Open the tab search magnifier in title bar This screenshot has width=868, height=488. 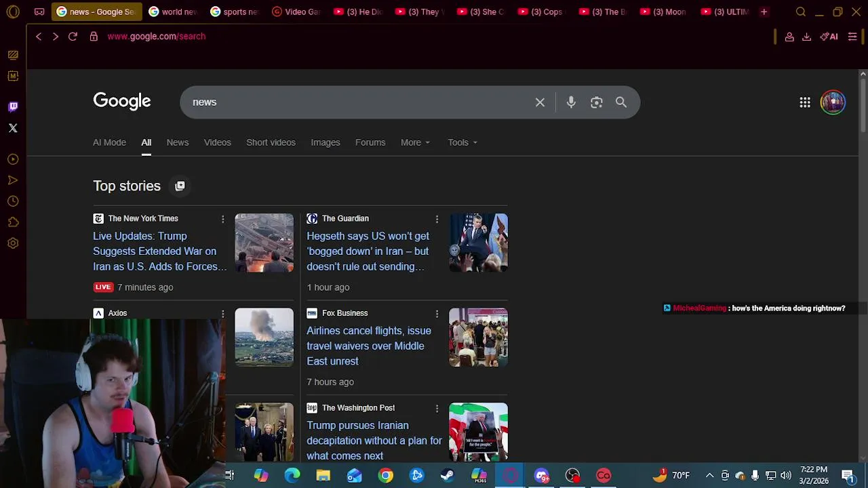[801, 12]
